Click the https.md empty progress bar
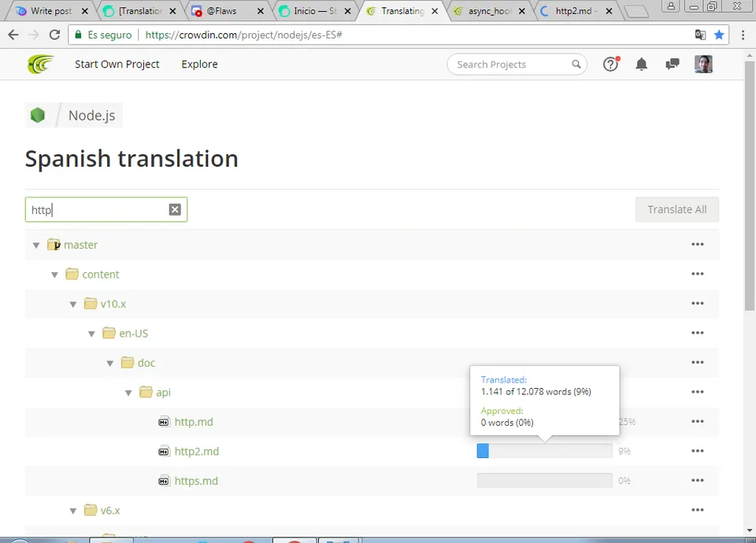The height and width of the screenshot is (543, 756). coord(545,480)
